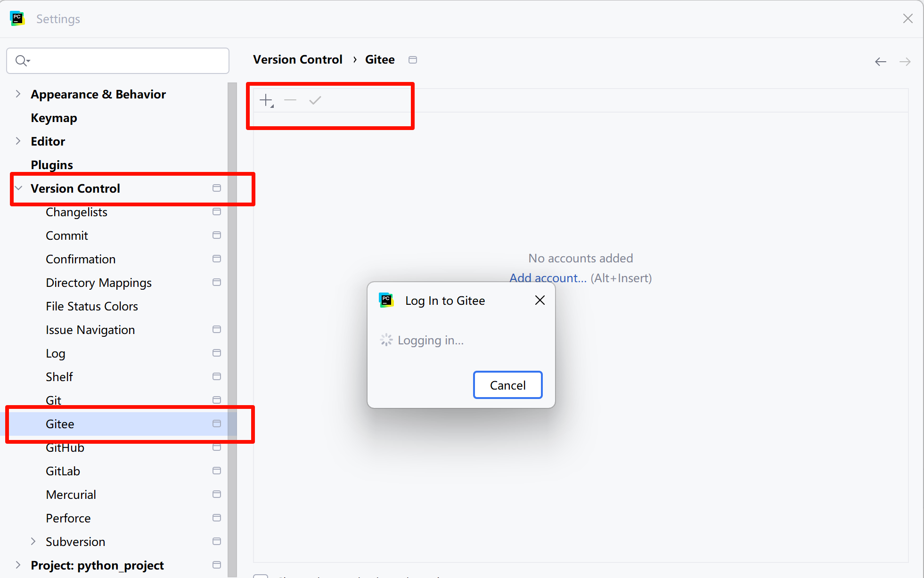Toggle the checkbox at panel bottom

pos(261,576)
